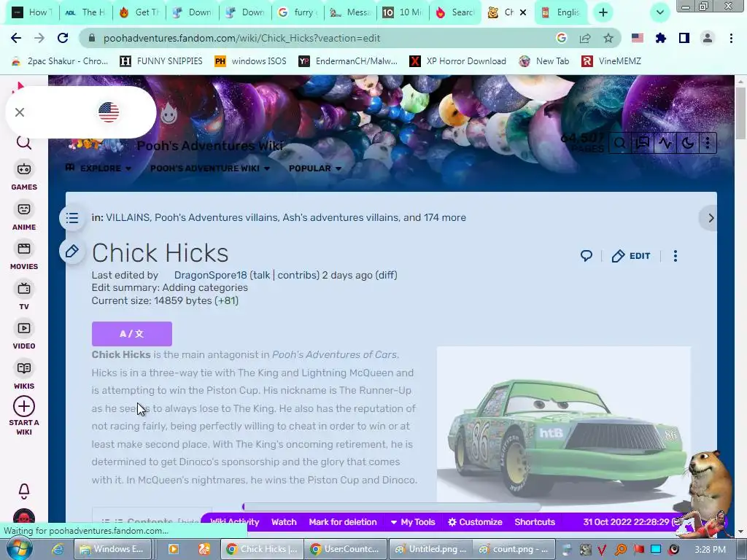Open the wiki header three-dot menu
747x560 pixels.
point(708,143)
